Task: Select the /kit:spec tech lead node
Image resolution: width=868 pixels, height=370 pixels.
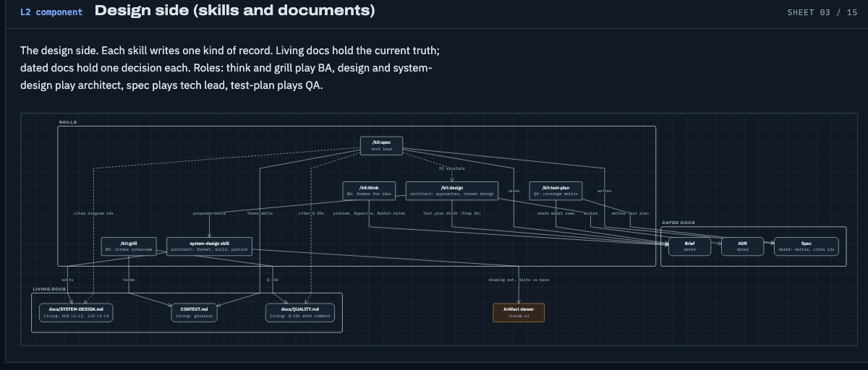Action: click(381, 145)
